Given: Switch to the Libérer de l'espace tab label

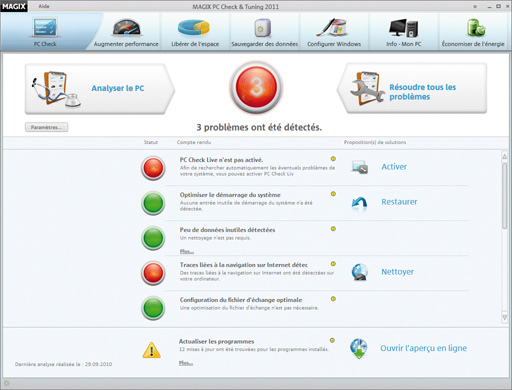Looking at the screenshot, I should click(x=195, y=44).
